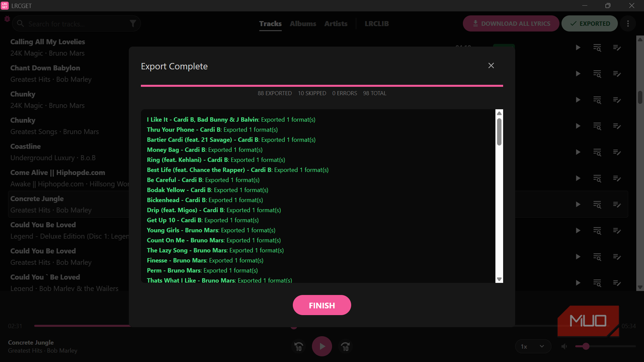Open the three-dot more options menu
Image resolution: width=644 pixels, height=362 pixels.
(x=628, y=23)
